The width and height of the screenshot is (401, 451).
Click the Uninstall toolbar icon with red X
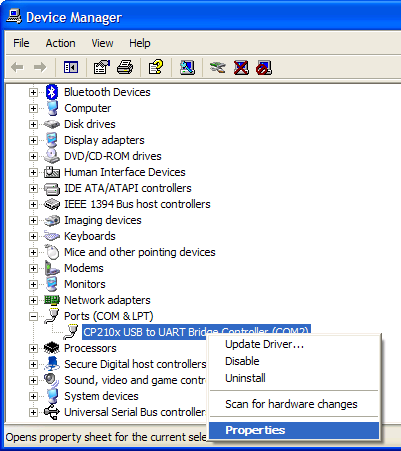[241, 68]
